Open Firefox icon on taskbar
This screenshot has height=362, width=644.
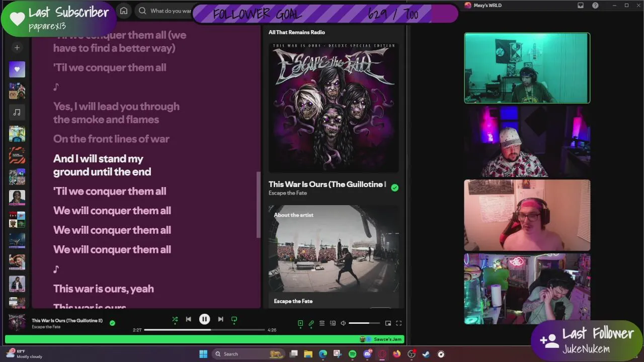tap(397, 354)
